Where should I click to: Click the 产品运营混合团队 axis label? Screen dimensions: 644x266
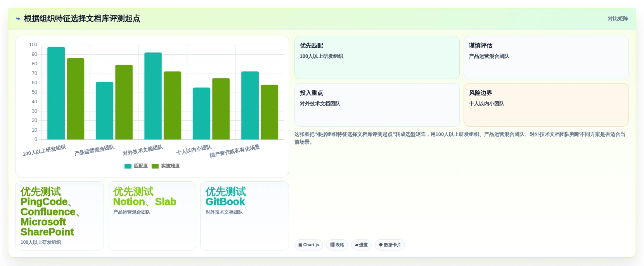click(x=94, y=150)
